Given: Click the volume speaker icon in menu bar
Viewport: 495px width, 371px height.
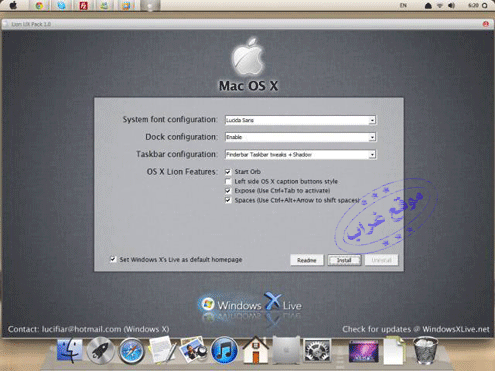Looking at the screenshot, I should (x=451, y=5).
